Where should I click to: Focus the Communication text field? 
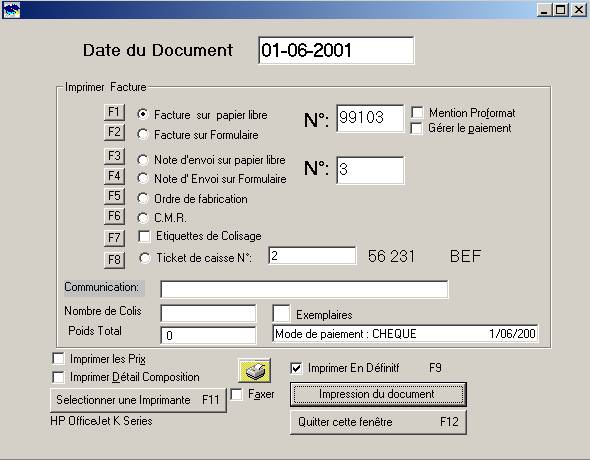[x=304, y=289]
